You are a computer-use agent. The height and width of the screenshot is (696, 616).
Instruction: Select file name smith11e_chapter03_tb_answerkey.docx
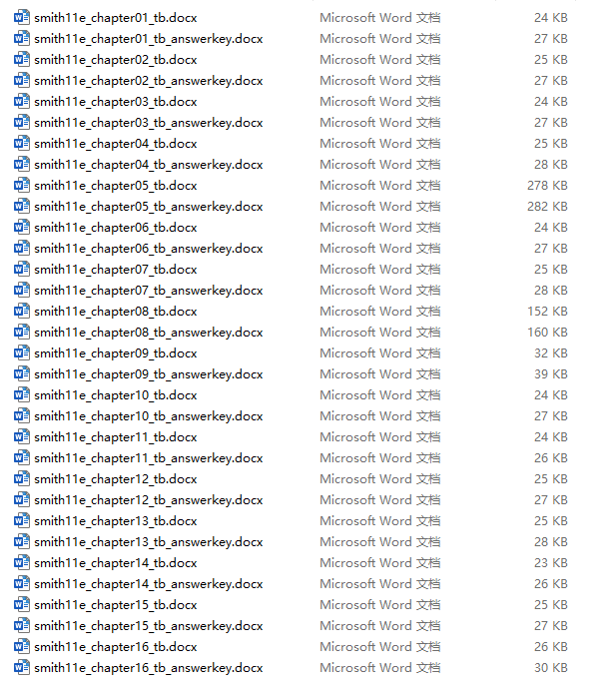coord(148,123)
